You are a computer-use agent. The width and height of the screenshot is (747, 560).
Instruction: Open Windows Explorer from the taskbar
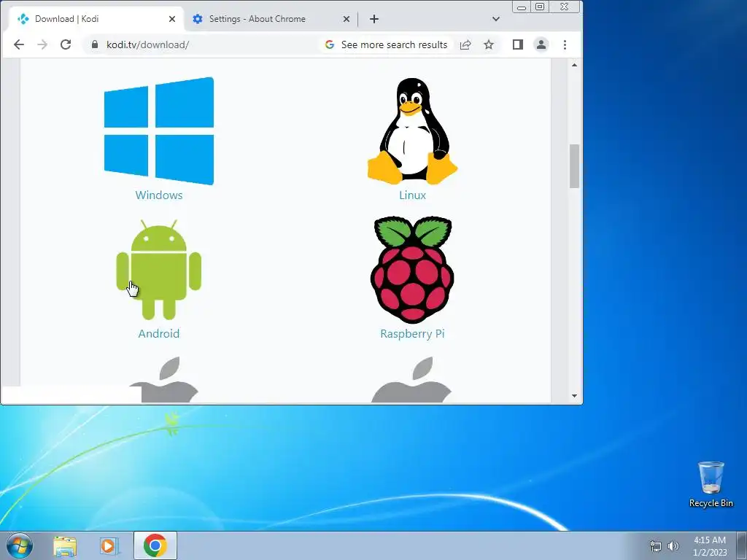click(x=65, y=545)
